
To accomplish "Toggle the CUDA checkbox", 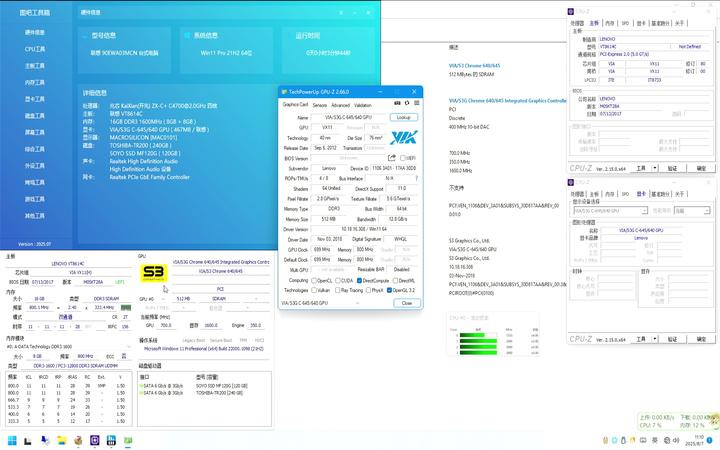I will 338,281.
